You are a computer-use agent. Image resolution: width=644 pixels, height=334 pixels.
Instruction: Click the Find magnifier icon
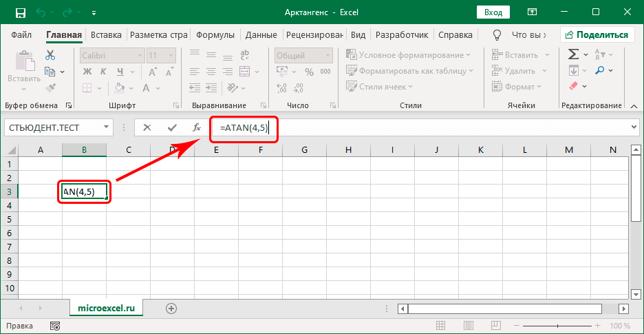pyautogui.click(x=599, y=70)
